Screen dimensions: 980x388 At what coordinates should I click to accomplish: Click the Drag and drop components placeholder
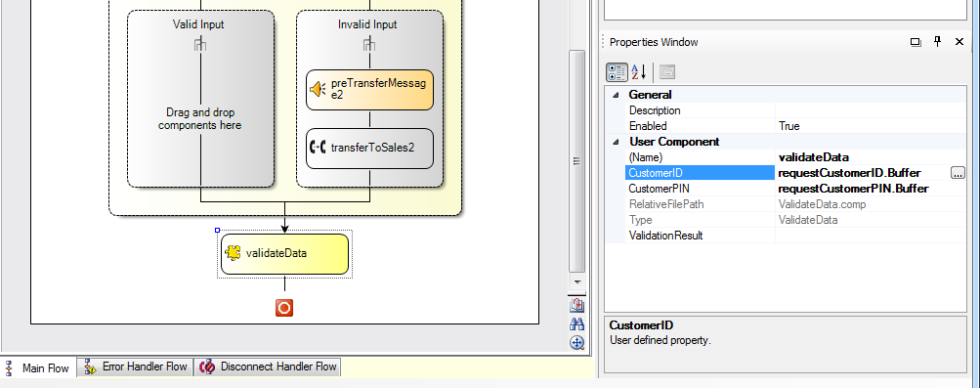click(200, 118)
